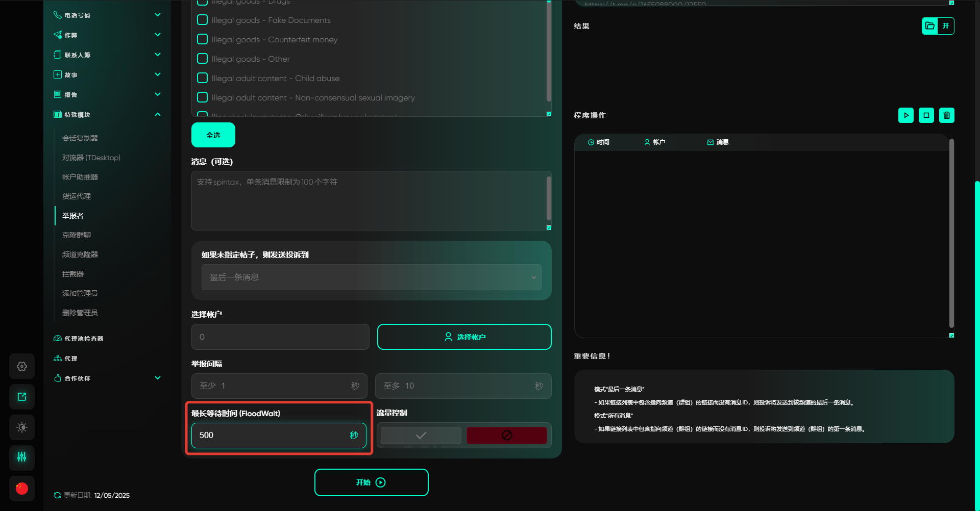Toggle the sun brightness theme icon
The width and height of the screenshot is (980, 511).
(22, 427)
